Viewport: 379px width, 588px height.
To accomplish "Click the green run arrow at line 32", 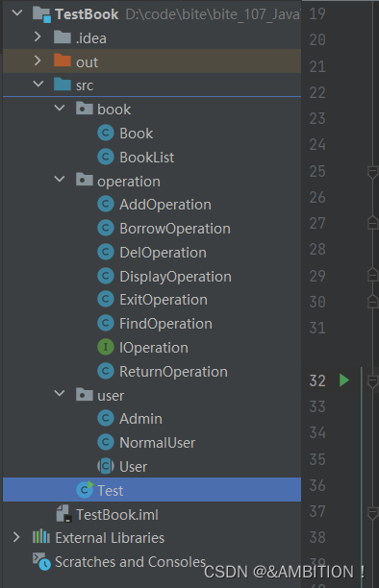I will (x=344, y=380).
